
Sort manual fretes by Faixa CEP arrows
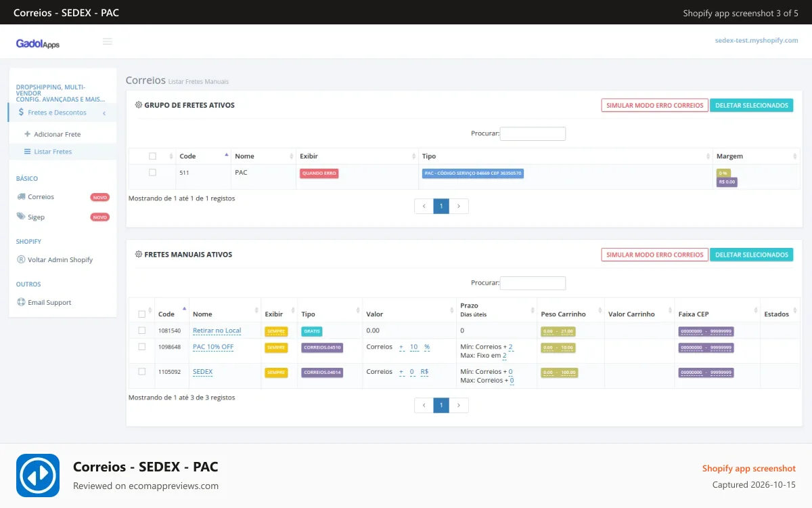tap(755, 310)
